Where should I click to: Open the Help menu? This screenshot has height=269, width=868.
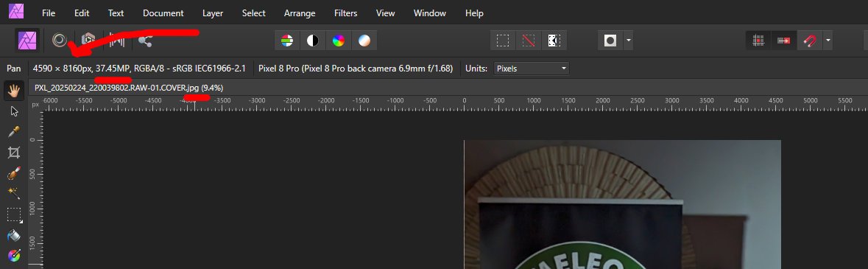coord(474,13)
